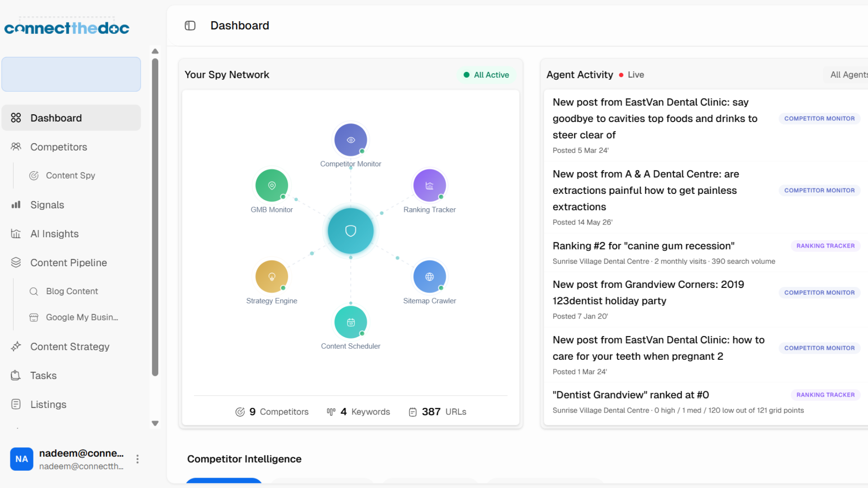Click the Content Scheduler calendar node
The height and width of the screenshot is (488, 868).
pos(351,322)
